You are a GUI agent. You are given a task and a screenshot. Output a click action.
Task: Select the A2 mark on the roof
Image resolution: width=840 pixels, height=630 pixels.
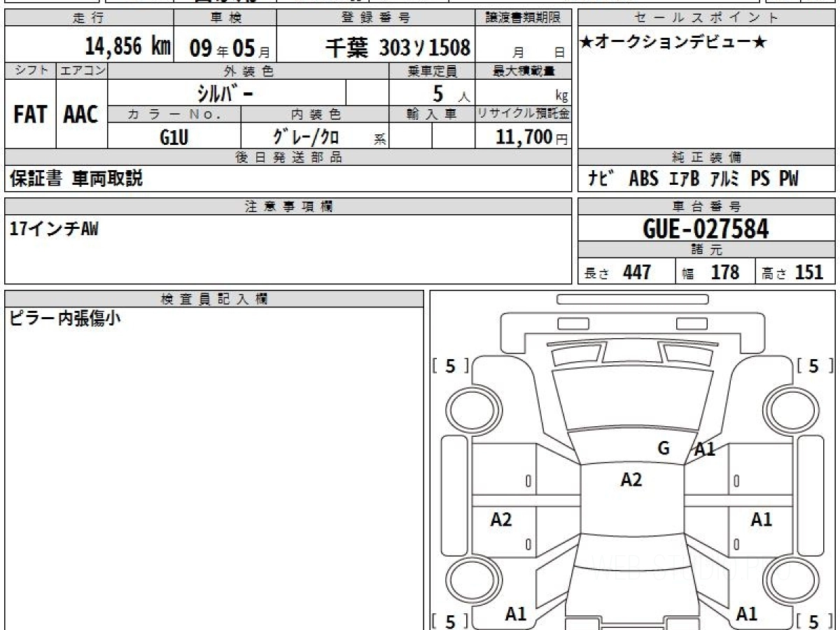(631, 479)
